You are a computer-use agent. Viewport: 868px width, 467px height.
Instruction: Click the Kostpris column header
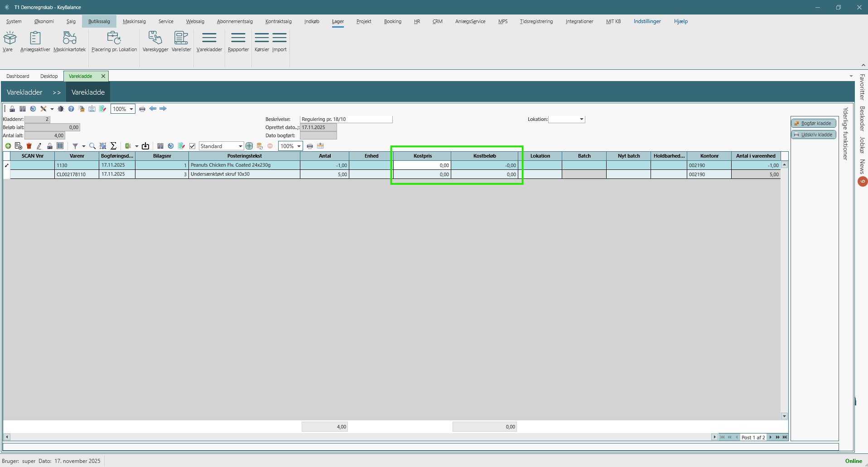(x=422, y=156)
